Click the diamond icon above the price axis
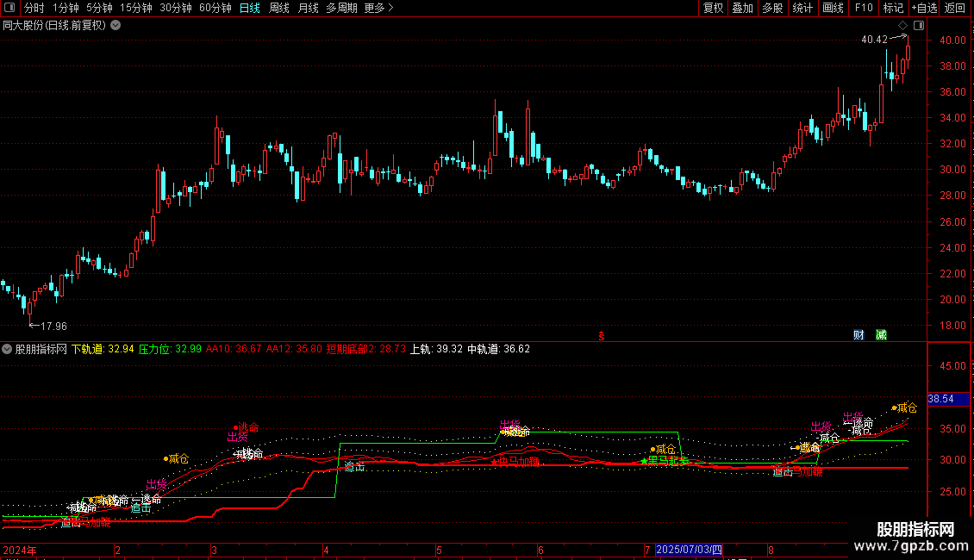Screen dimensions: 974x560 coord(902,26)
